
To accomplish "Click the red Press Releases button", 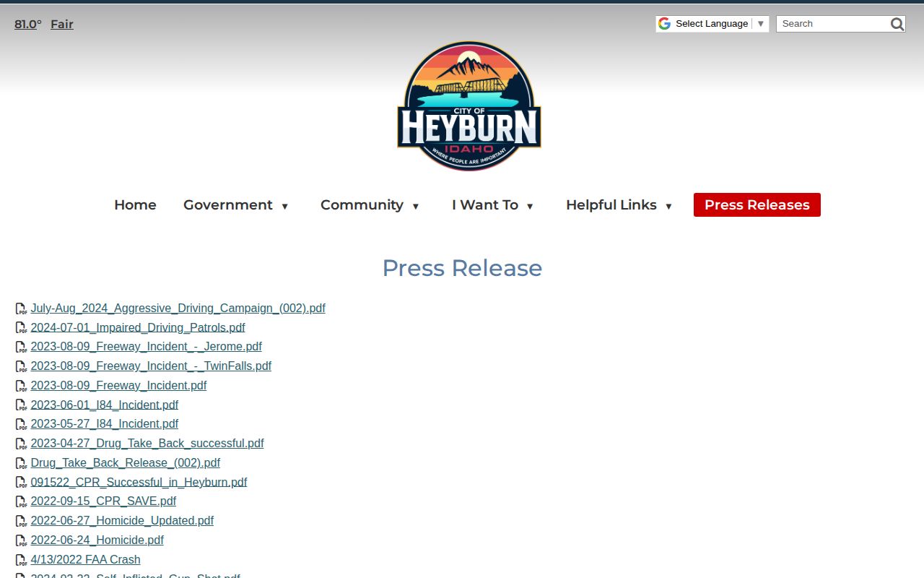I will click(x=757, y=204).
